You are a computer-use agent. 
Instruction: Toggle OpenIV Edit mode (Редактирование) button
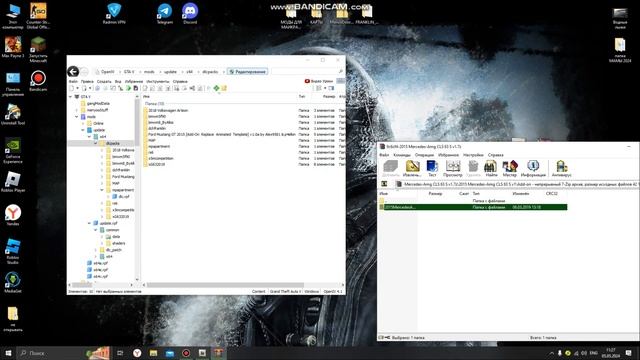[247, 72]
